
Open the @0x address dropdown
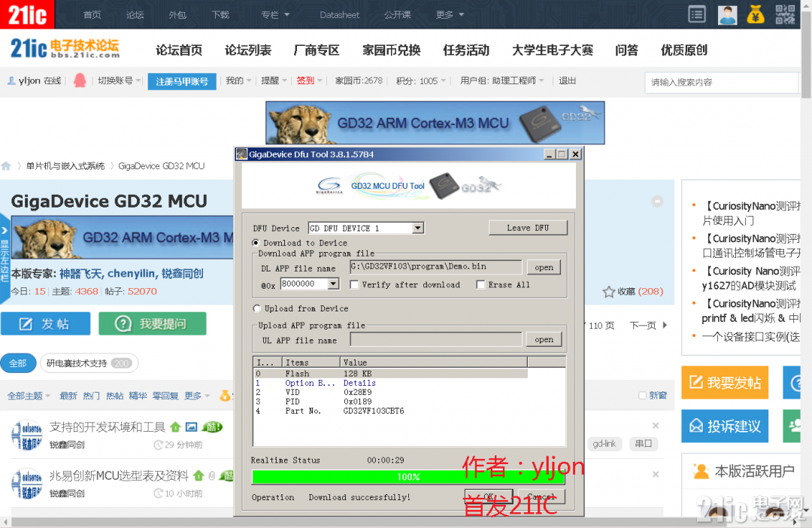334,284
